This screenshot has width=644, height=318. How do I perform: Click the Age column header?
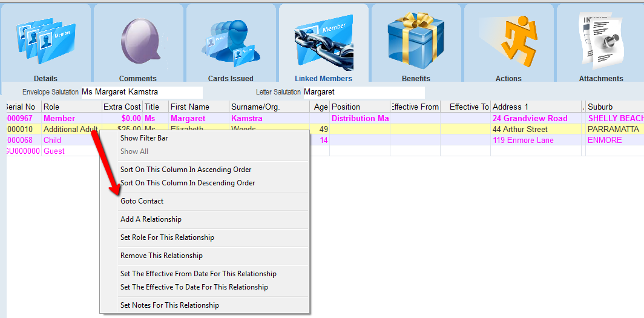click(320, 107)
